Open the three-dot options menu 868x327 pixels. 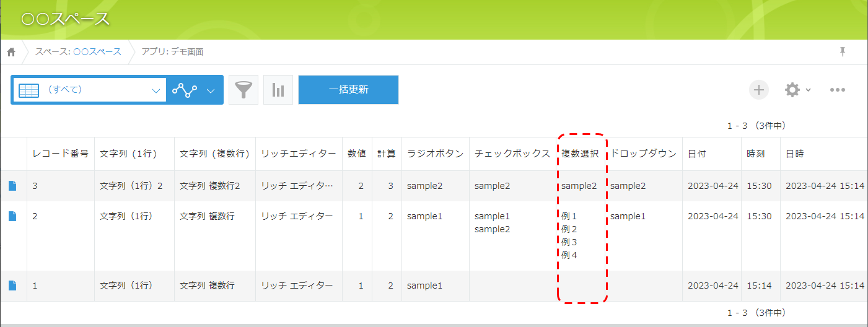coord(838,90)
